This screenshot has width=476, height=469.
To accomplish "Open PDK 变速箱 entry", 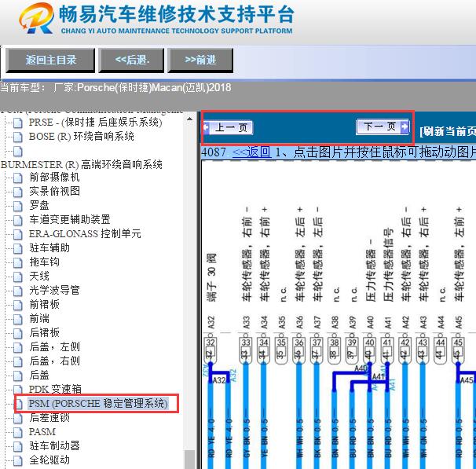I will (55, 389).
